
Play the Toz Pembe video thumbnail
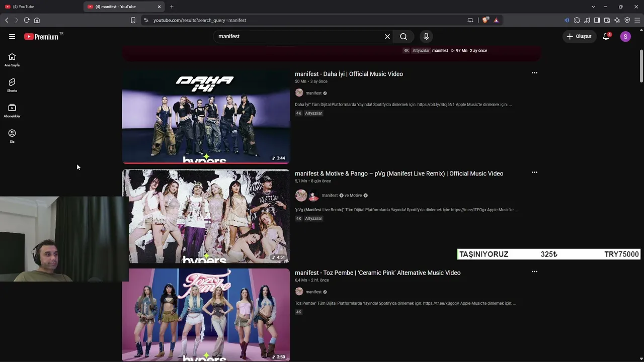206,315
